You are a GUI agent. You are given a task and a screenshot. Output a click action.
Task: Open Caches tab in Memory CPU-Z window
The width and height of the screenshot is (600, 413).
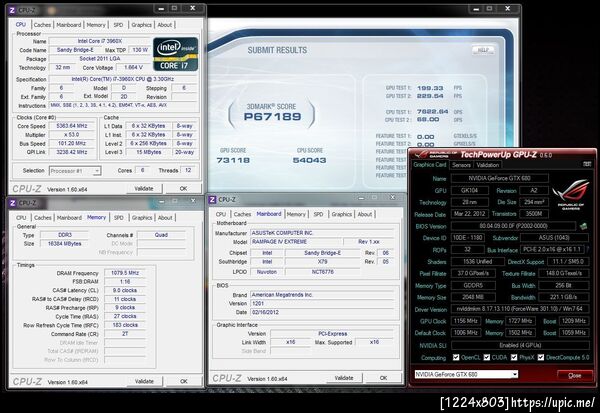point(42,217)
